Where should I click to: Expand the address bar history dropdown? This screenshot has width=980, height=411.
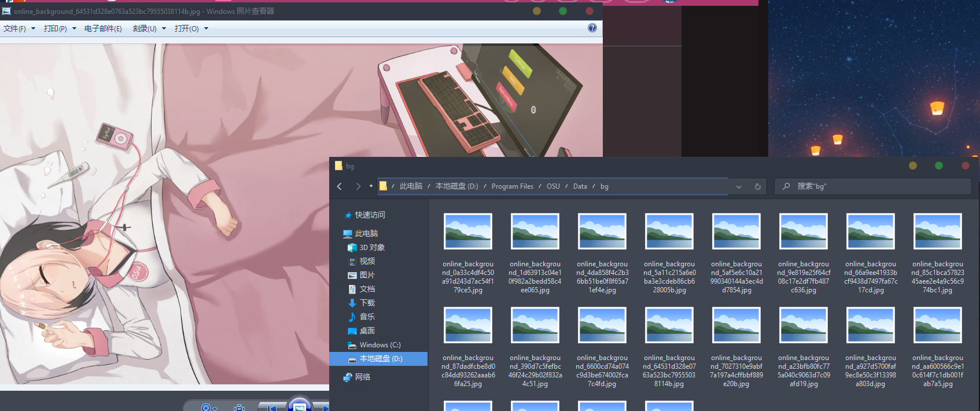tap(739, 186)
